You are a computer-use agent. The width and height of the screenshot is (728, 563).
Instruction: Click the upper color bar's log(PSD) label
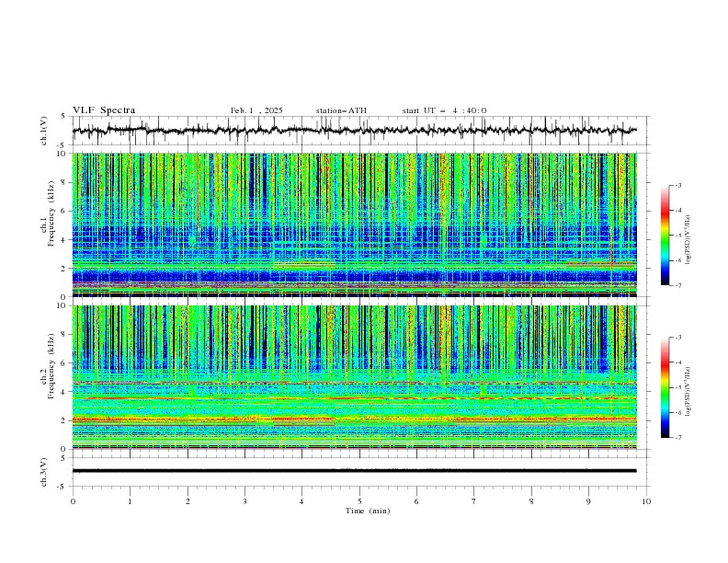click(x=688, y=240)
